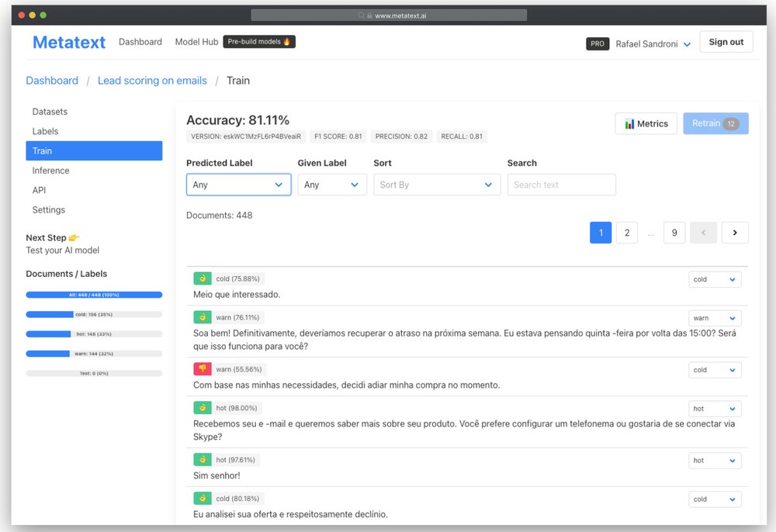Click the red thumbs-down icon on warn 55.56% row
Image resolution: width=776 pixels, height=532 pixels.
pyautogui.click(x=202, y=369)
